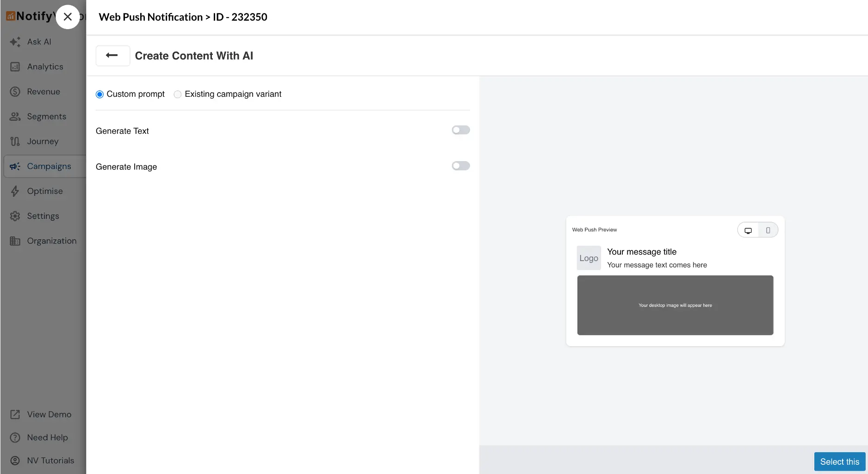This screenshot has height=474, width=868.
Task: Turn on the Generate Image toggle
Action: pyautogui.click(x=460, y=166)
